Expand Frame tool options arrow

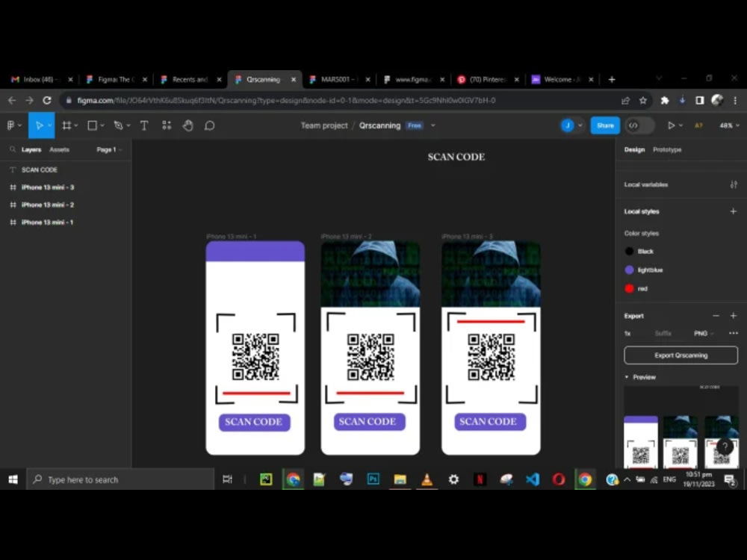click(x=76, y=125)
